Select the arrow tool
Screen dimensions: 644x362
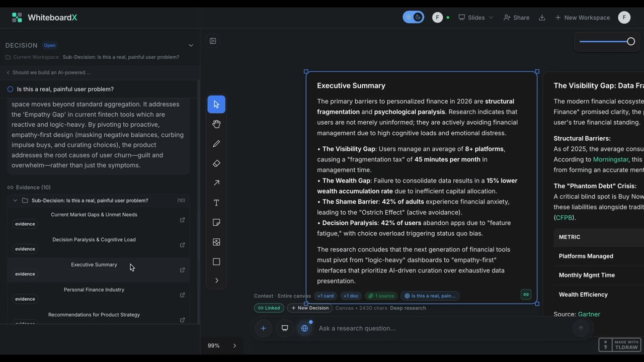pyautogui.click(x=216, y=183)
